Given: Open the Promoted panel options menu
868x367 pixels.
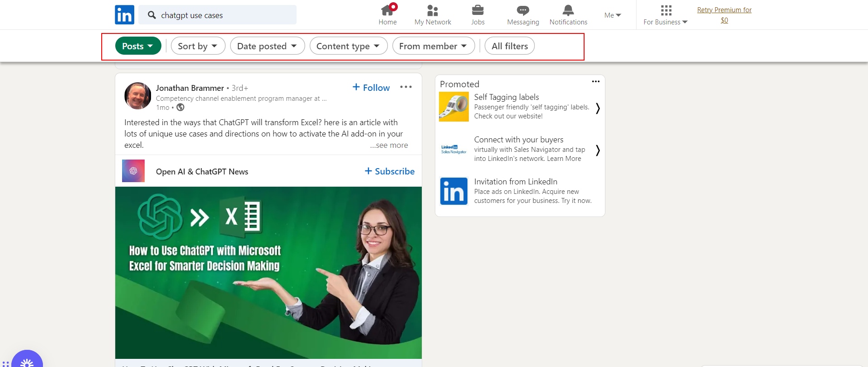Looking at the screenshot, I should click(x=596, y=81).
